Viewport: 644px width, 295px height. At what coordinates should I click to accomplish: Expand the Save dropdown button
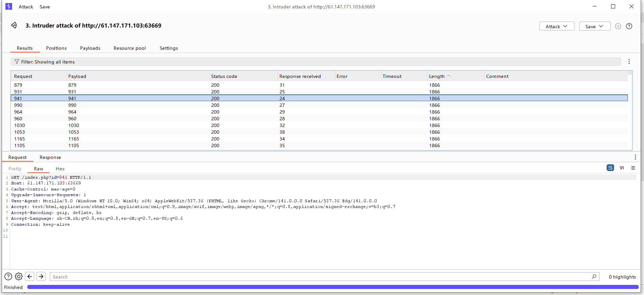pyautogui.click(x=594, y=26)
